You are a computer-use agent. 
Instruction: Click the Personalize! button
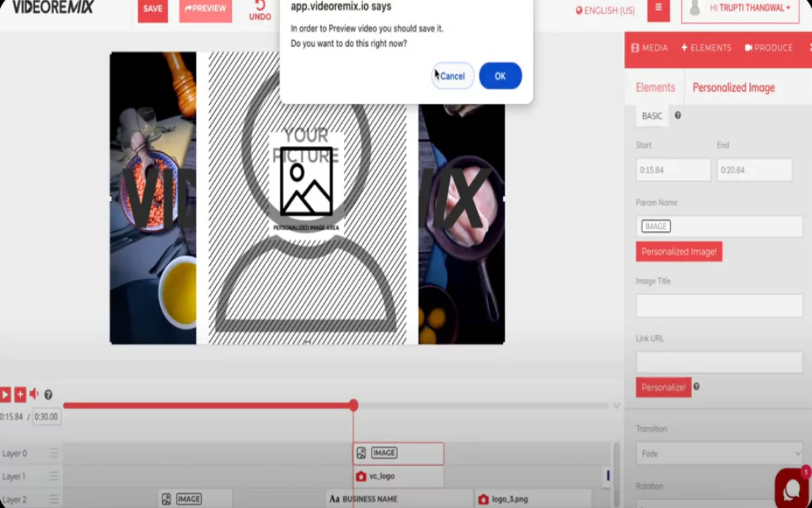coord(663,387)
